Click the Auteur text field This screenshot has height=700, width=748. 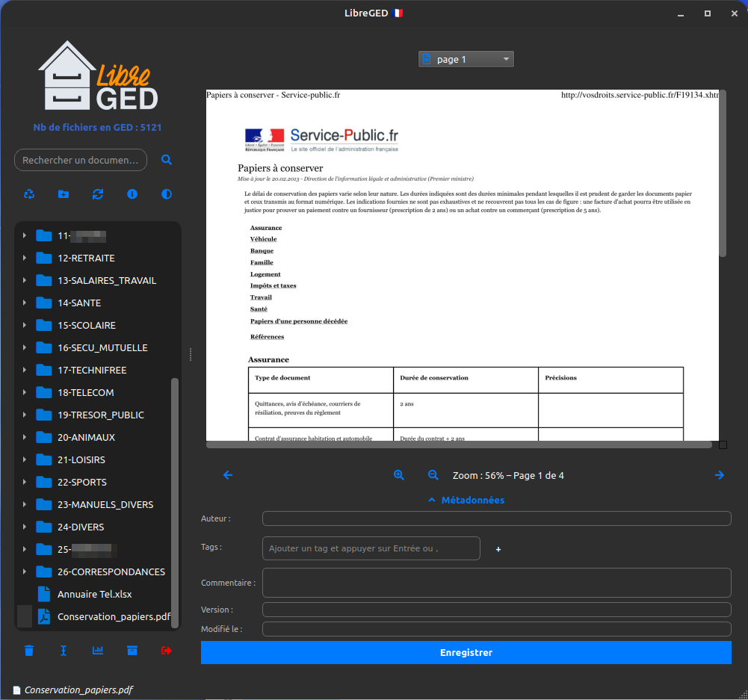coord(496,518)
